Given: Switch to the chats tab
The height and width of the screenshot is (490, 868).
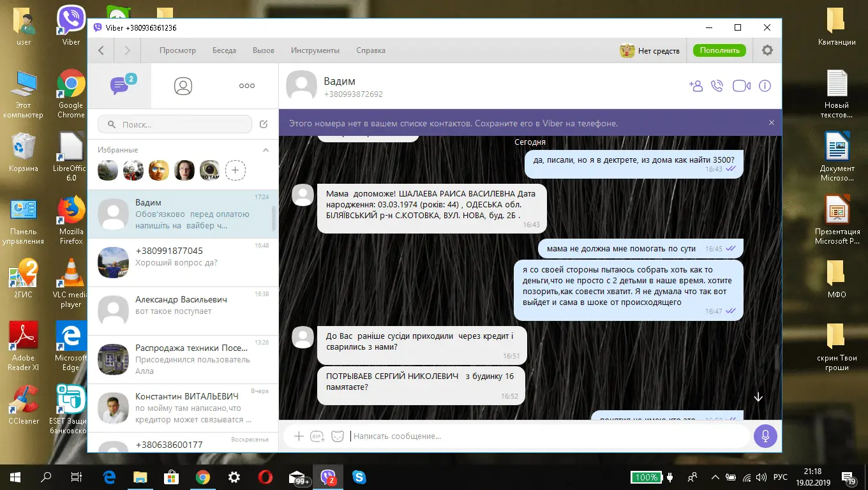Looking at the screenshot, I should [x=119, y=85].
